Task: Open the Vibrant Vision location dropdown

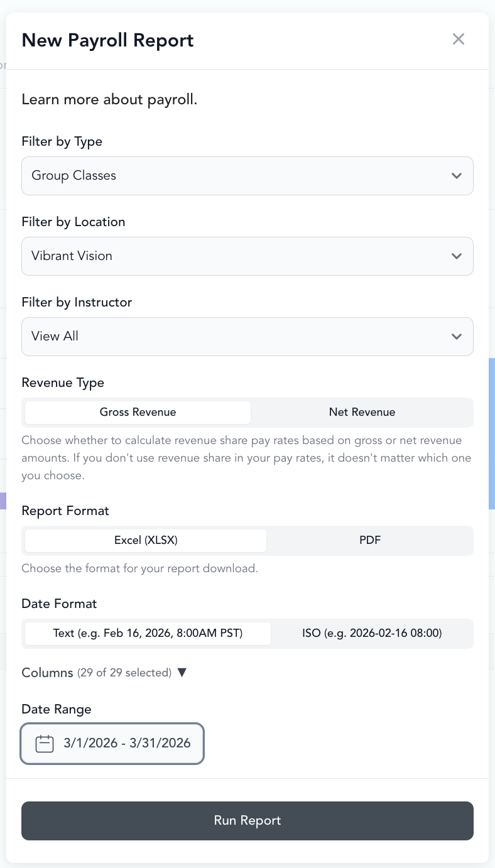Action: click(x=247, y=256)
